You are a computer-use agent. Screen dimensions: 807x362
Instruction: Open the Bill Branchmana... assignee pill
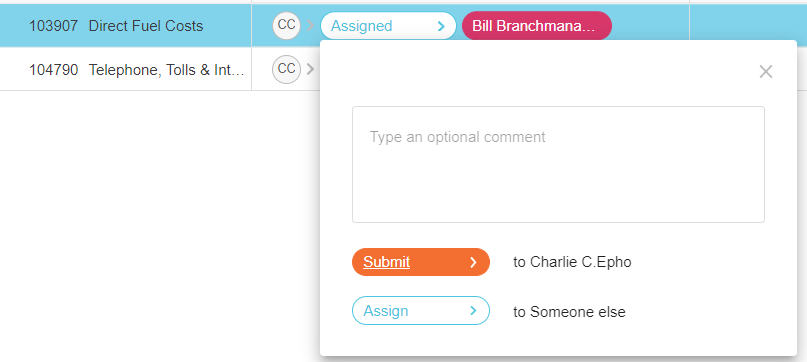coord(537,26)
